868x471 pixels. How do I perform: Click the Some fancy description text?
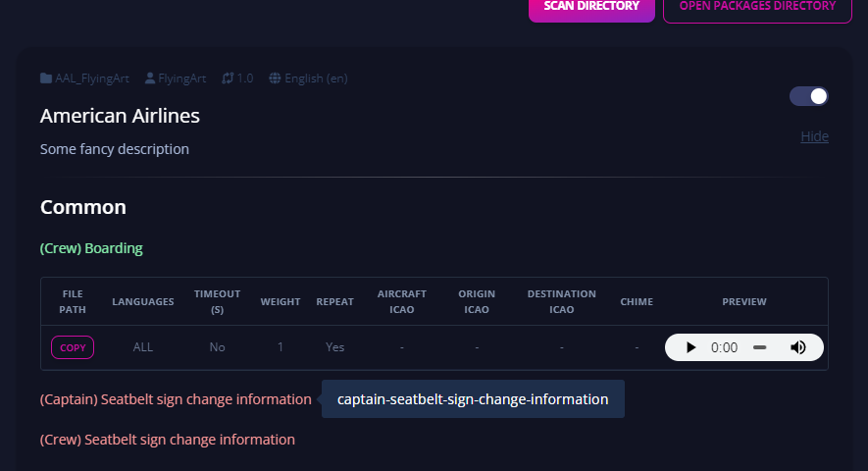tap(115, 149)
